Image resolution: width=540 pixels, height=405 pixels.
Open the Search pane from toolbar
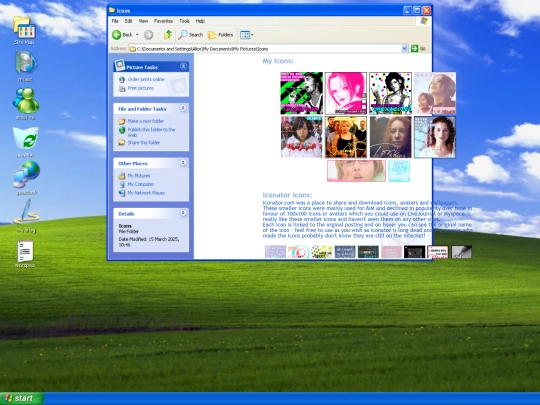190,35
